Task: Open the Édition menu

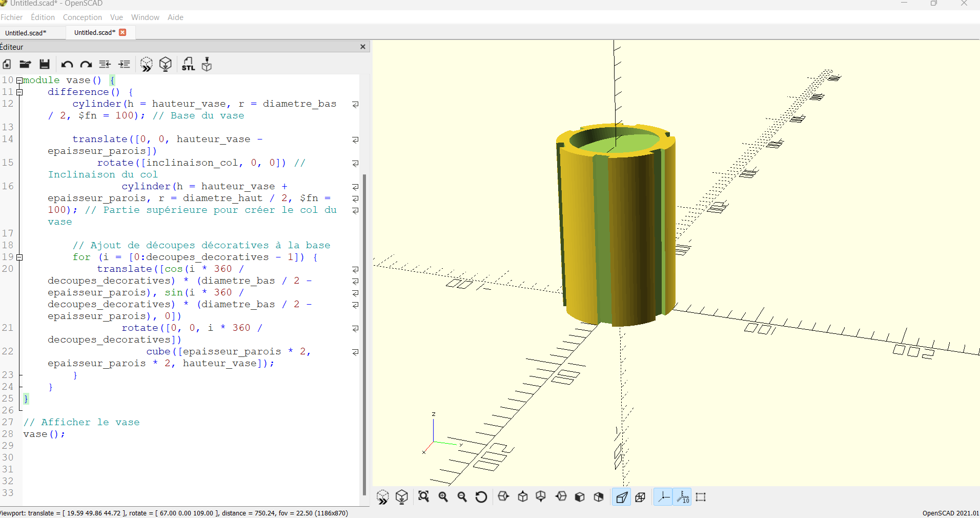Action: coord(43,17)
